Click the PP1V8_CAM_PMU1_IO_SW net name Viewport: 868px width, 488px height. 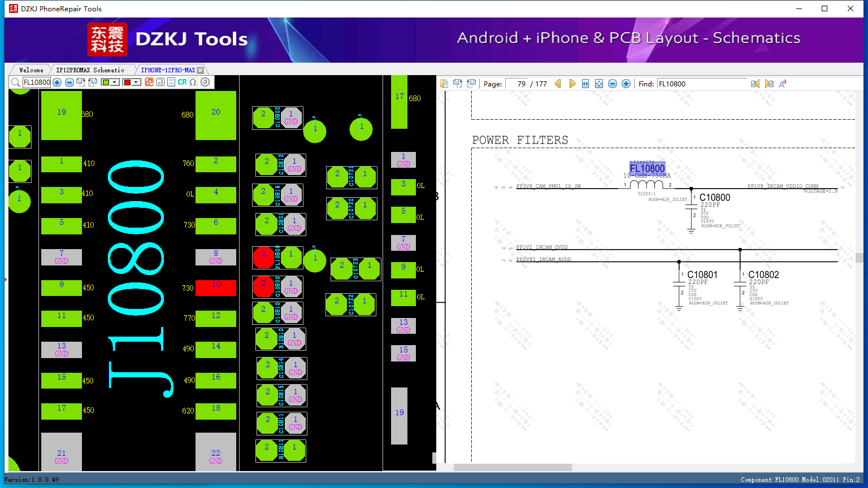(549, 186)
